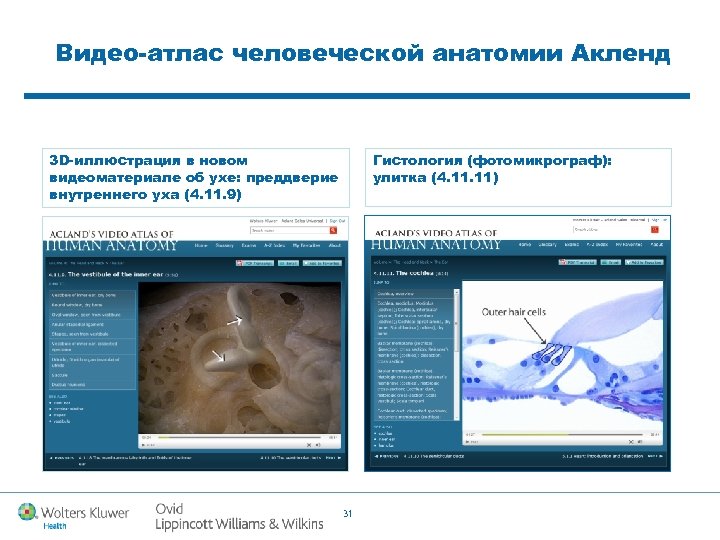The width and height of the screenshot is (720, 540).
Task: Jump to 'Anular stapedial ligament'
Action: (x=92, y=325)
